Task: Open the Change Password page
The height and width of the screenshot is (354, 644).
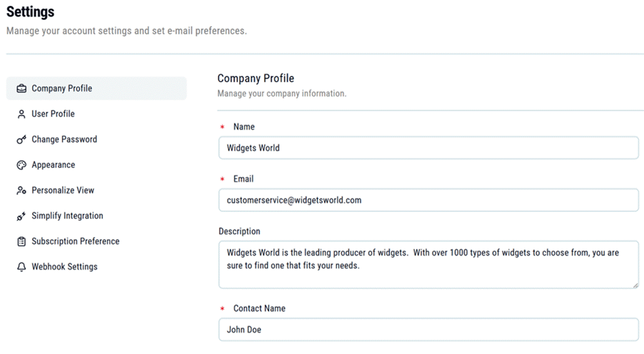Action: tap(64, 139)
